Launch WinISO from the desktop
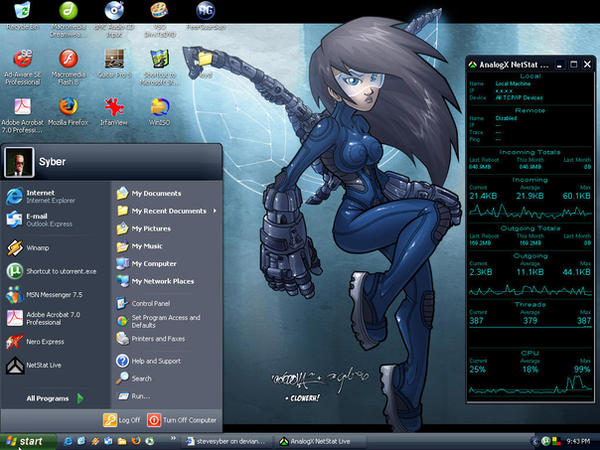This screenshot has width=600, height=450. click(x=159, y=106)
